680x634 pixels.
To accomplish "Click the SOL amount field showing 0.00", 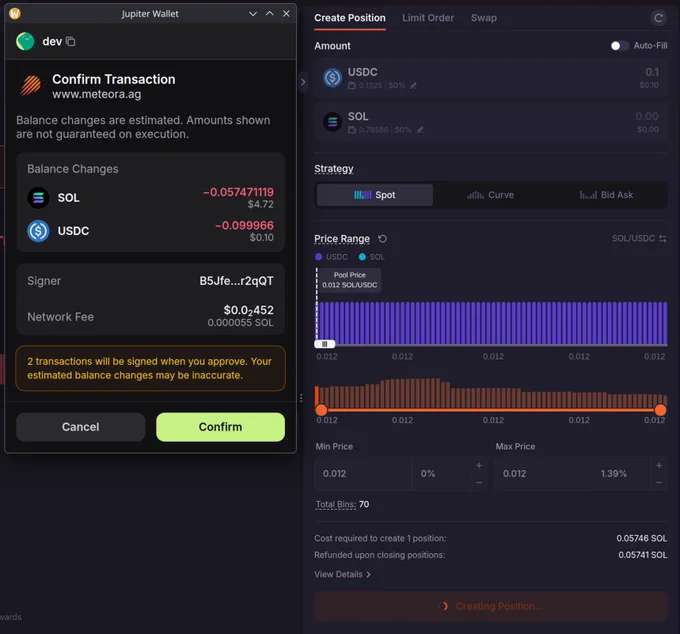I will 647,117.
